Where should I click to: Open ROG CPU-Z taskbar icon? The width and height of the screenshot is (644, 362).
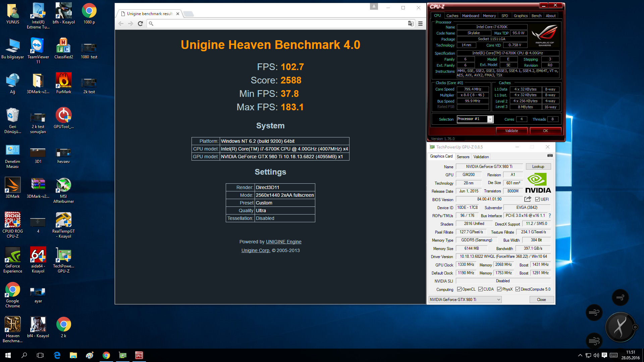pyautogui.click(x=139, y=355)
